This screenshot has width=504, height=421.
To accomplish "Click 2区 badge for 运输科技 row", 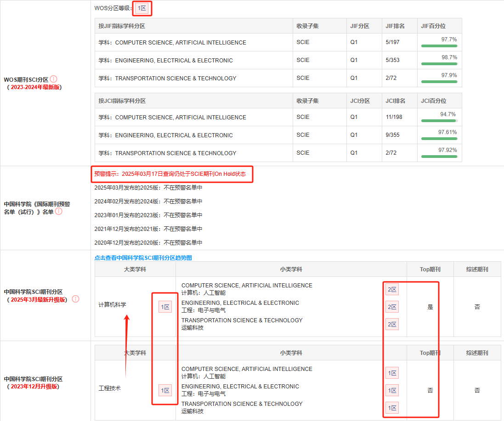I will [x=392, y=325].
